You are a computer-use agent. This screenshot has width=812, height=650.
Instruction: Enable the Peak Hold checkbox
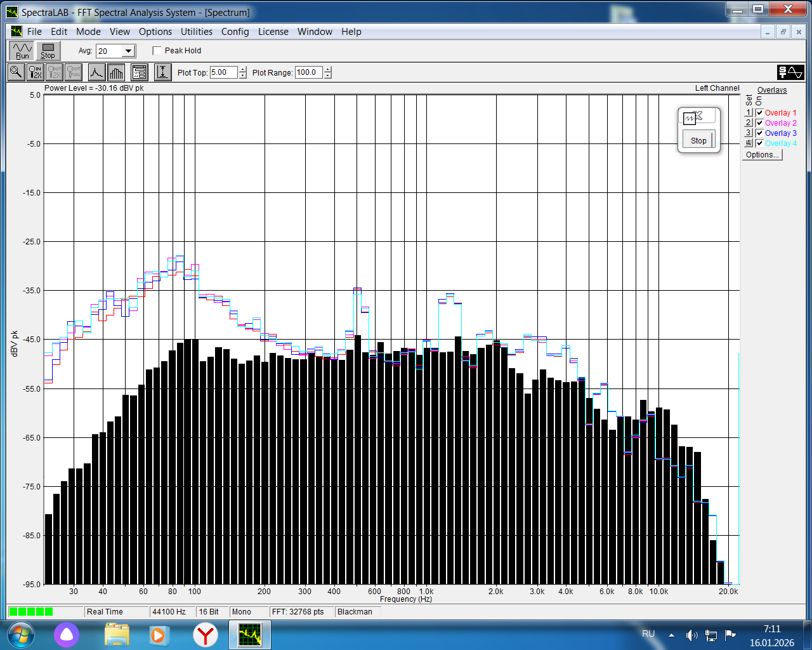click(x=157, y=51)
